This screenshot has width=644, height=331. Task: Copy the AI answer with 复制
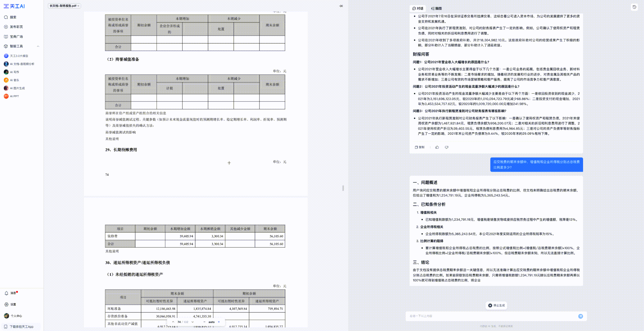[419, 147]
